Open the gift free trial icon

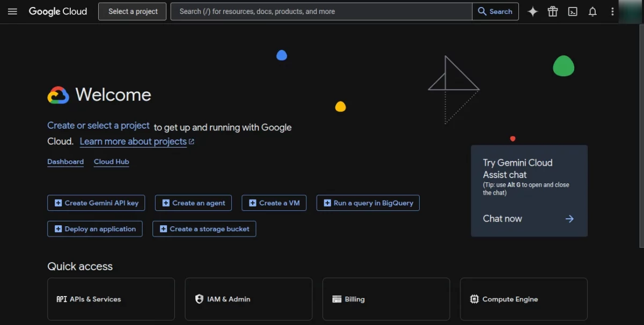(553, 11)
